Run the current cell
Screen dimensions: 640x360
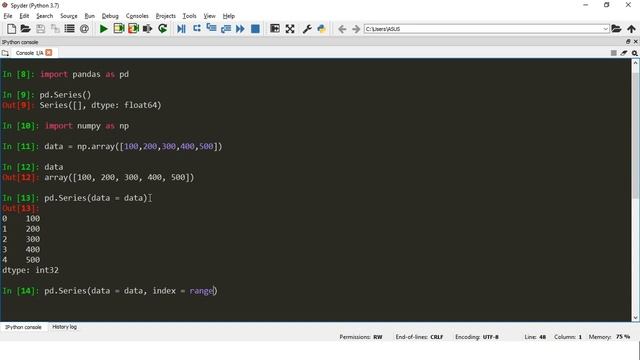click(x=119, y=29)
